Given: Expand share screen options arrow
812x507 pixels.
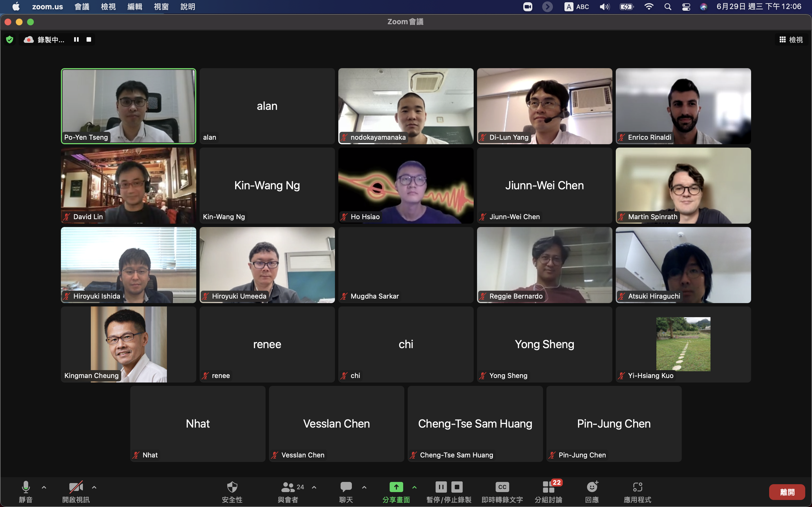Looking at the screenshot, I should pos(414,487).
